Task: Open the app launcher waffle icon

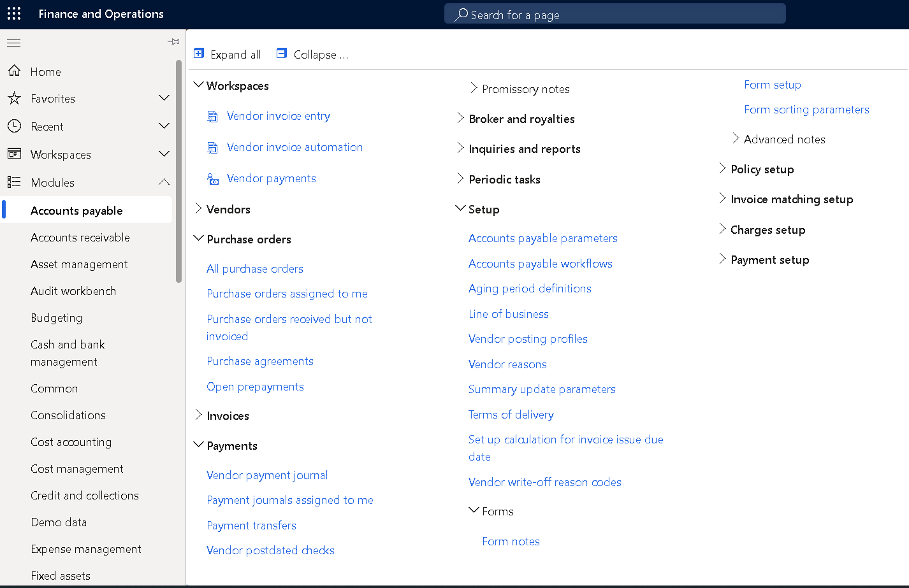Action: [x=14, y=13]
